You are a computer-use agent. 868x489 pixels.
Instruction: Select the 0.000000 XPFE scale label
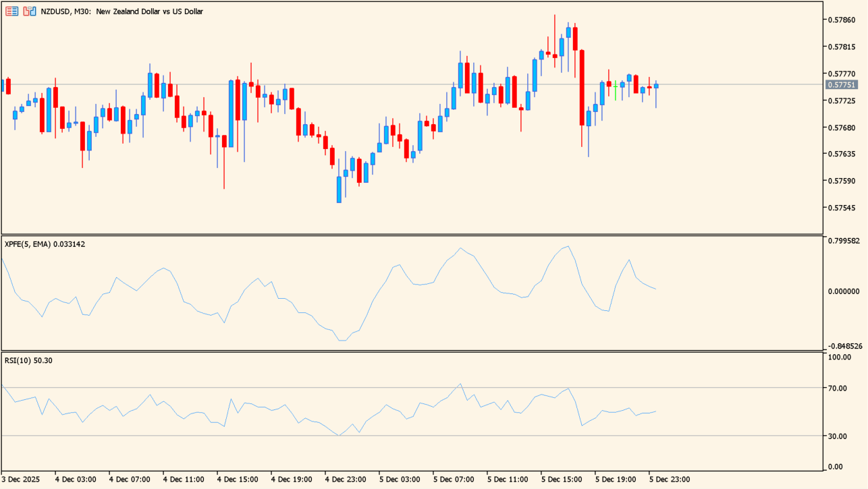pyautogui.click(x=844, y=291)
